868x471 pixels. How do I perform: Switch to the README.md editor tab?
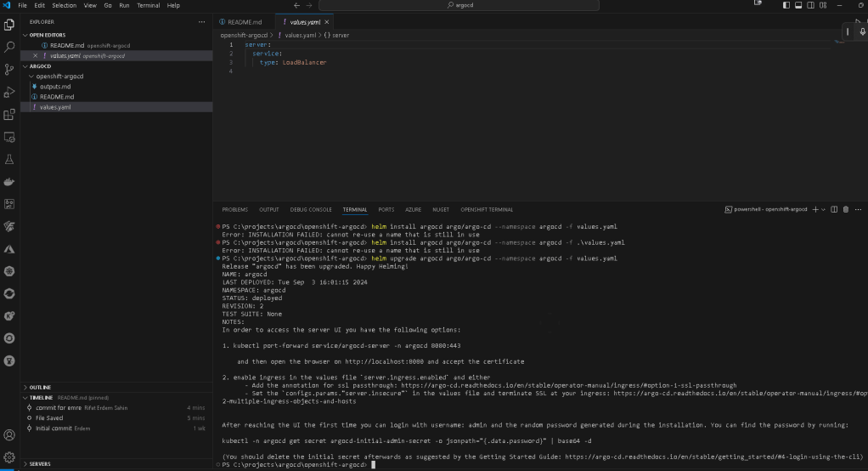[x=244, y=22]
